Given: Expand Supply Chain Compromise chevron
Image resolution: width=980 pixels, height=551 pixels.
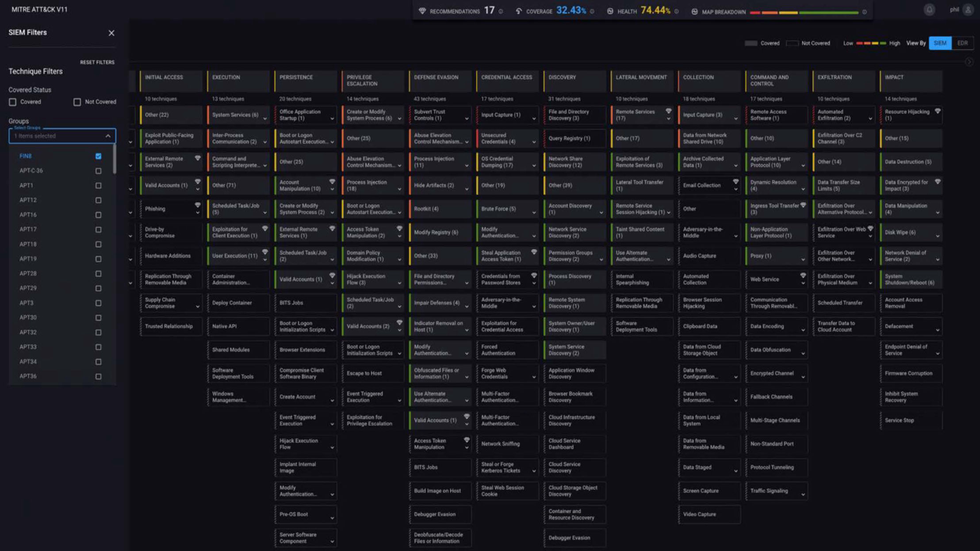Looking at the screenshot, I should coord(198,306).
